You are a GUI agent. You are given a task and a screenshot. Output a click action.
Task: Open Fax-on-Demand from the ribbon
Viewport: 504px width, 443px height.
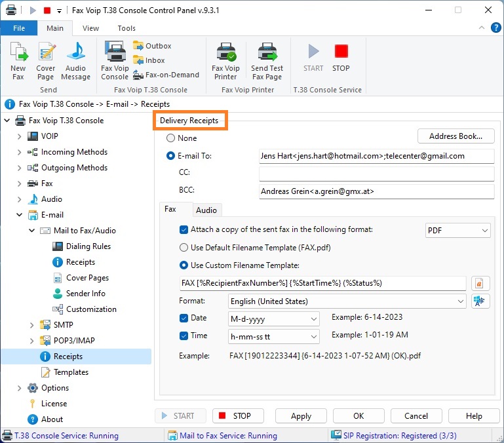click(166, 75)
